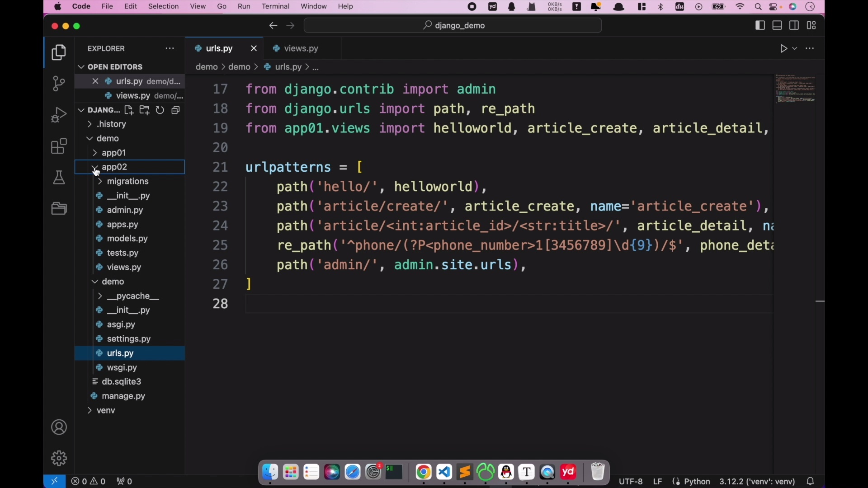
Task: Open the Run and Debug view
Action: (59, 115)
